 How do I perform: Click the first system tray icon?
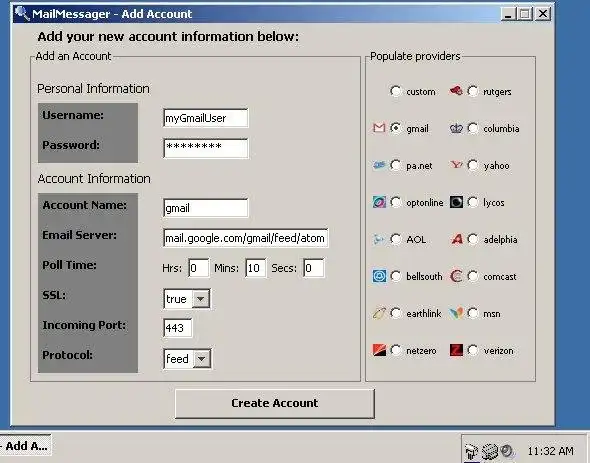[x=471, y=451]
